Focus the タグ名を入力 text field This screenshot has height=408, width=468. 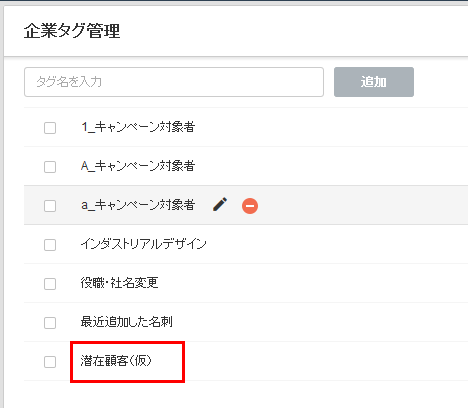[174, 82]
